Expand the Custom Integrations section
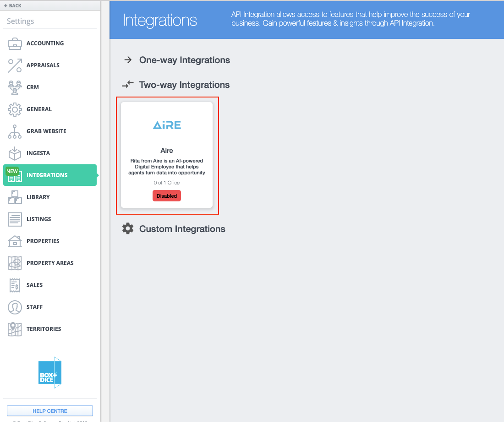 (x=182, y=229)
